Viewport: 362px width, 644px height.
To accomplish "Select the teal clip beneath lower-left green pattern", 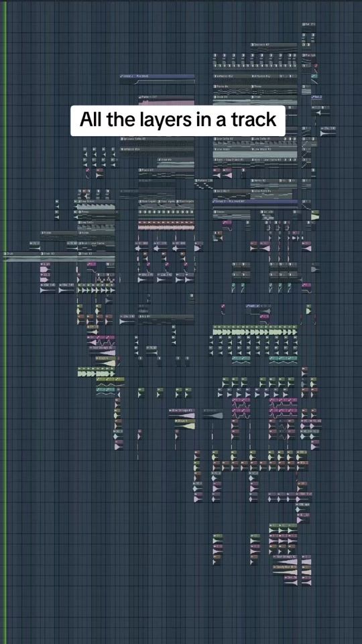I will pos(105,392).
